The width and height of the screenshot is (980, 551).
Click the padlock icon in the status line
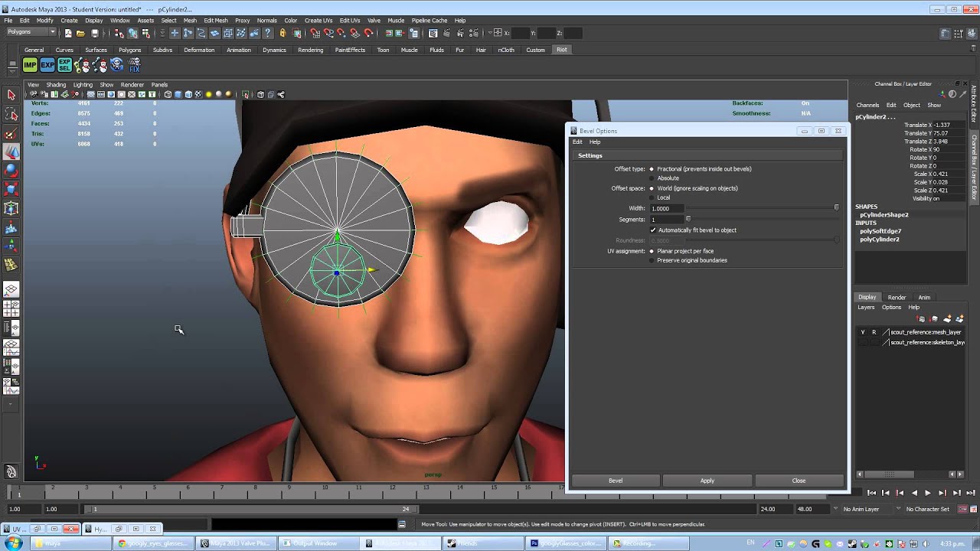click(x=283, y=33)
